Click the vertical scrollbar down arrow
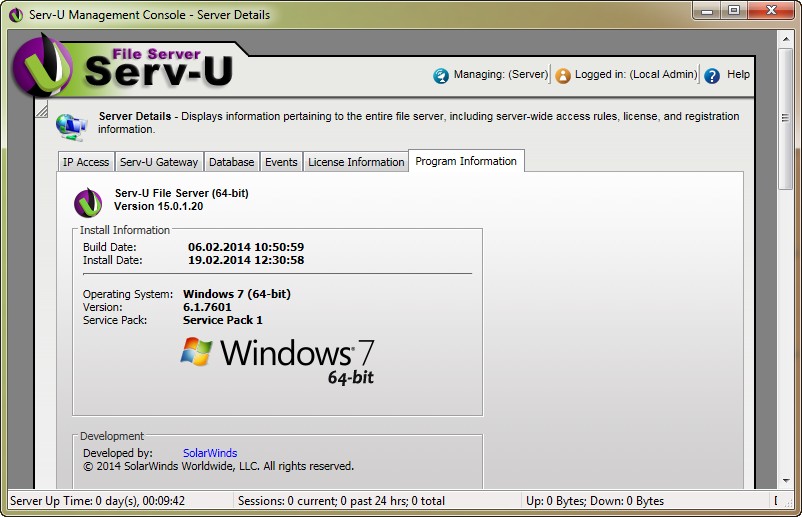This screenshot has height=517, width=802. 786,481
